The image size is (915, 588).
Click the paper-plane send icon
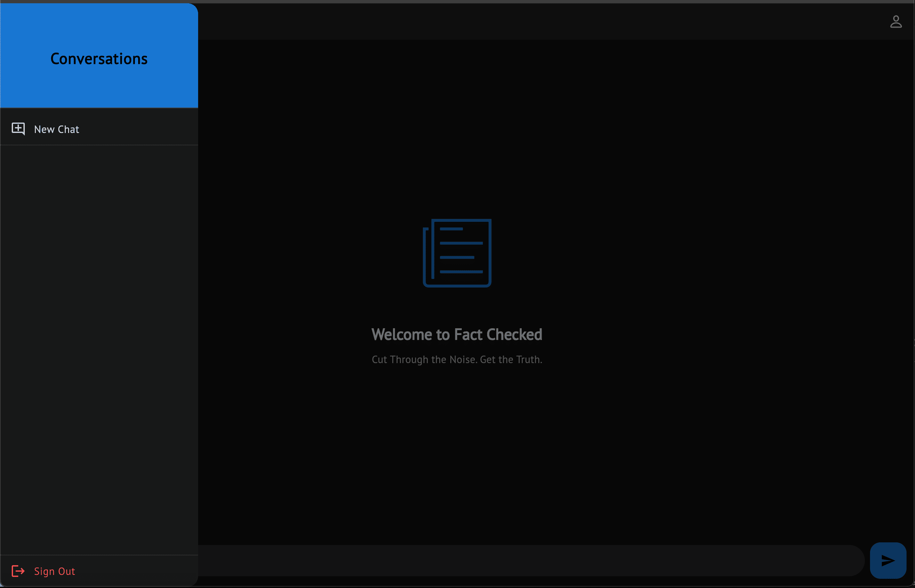tap(888, 561)
